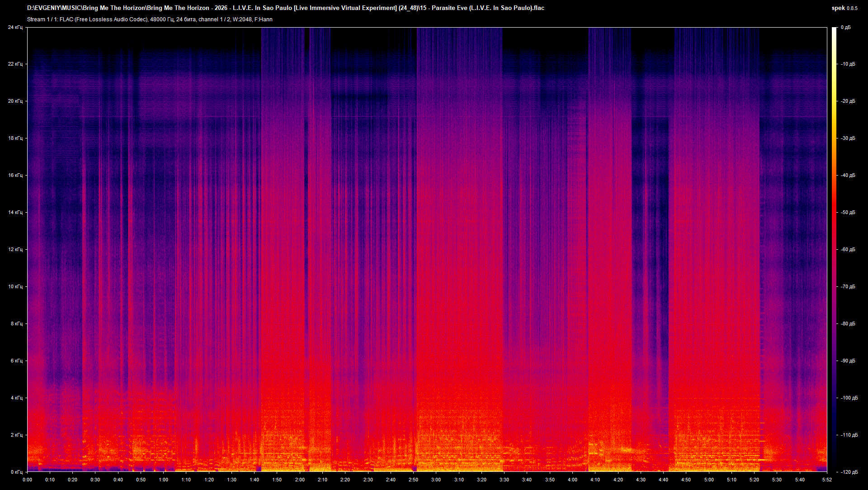Click the 24 кГц frequency label
This screenshot has width=868, height=490.
pos(15,28)
